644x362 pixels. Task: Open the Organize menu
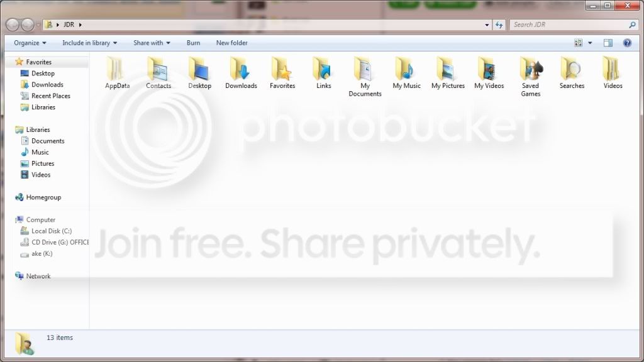point(30,43)
